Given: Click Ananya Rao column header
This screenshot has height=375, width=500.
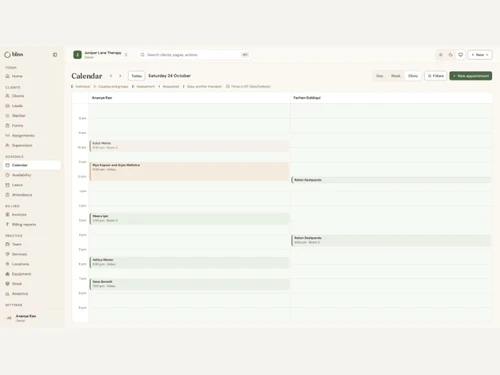Looking at the screenshot, I should pos(102,98).
